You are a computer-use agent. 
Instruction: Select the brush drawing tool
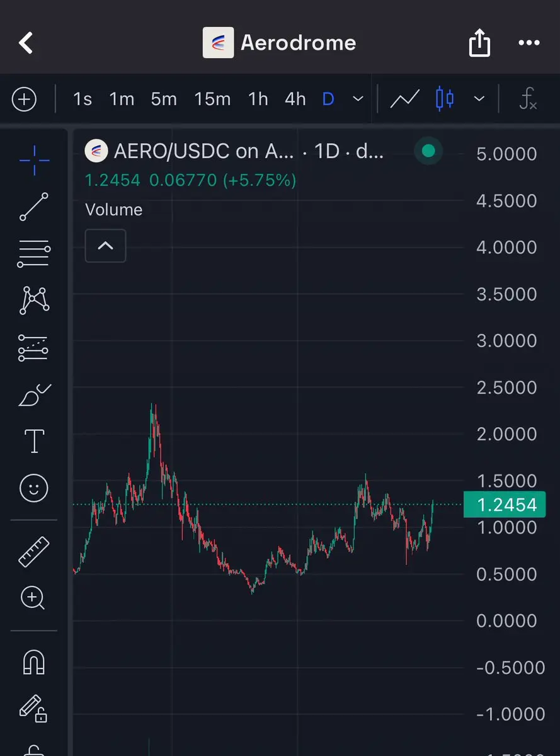(x=34, y=394)
